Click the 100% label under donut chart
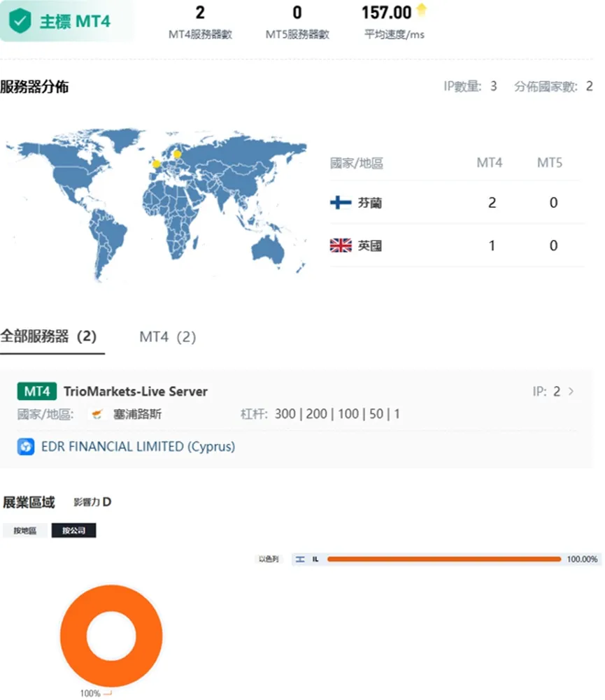The image size is (605, 700). pyautogui.click(x=90, y=693)
